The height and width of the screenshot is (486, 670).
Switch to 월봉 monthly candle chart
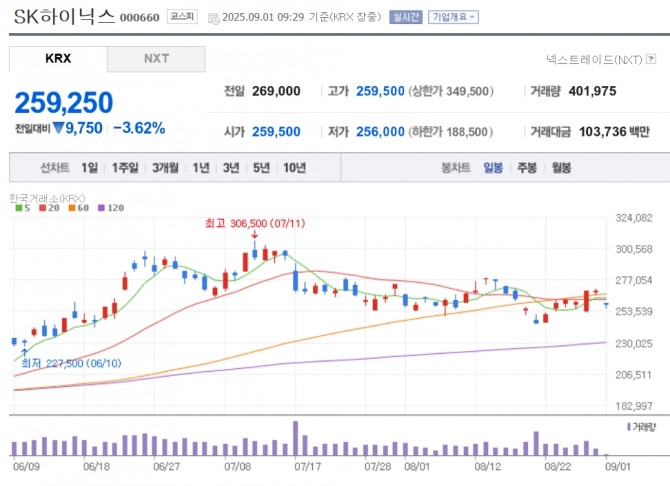pos(560,168)
